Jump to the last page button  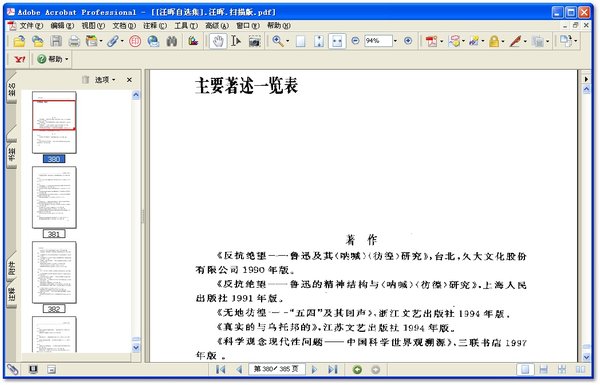coord(333,370)
